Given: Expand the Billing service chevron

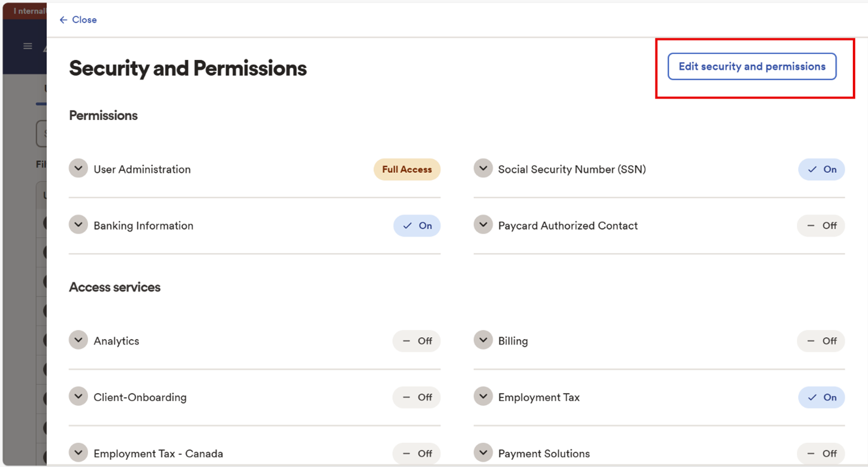Looking at the screenshot, I should [483, 340].
